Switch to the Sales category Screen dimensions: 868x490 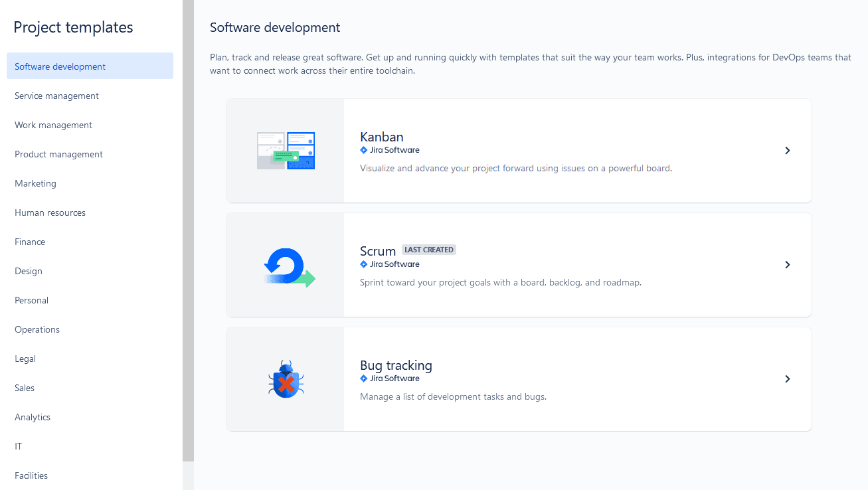tap(90, 388)
